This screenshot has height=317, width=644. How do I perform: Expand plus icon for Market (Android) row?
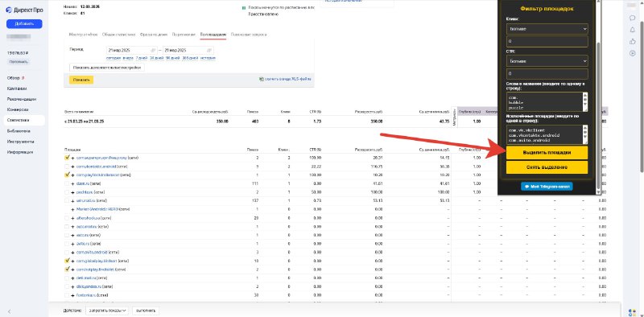click(x=72, y=209)
